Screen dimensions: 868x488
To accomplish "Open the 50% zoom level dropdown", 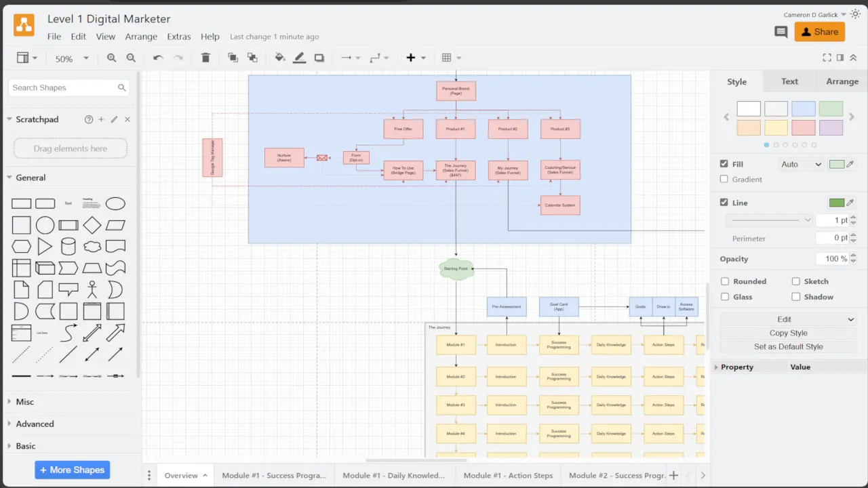I will [x=71, y=59].
